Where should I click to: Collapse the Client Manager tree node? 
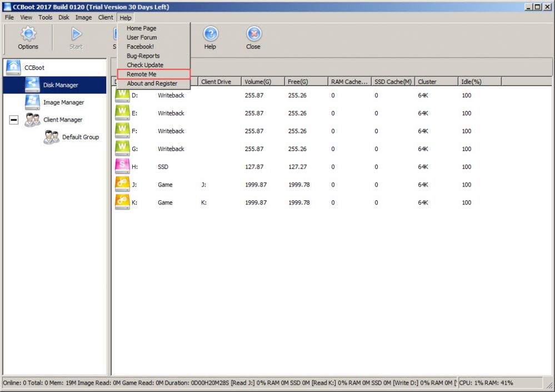tap(14, 120)
